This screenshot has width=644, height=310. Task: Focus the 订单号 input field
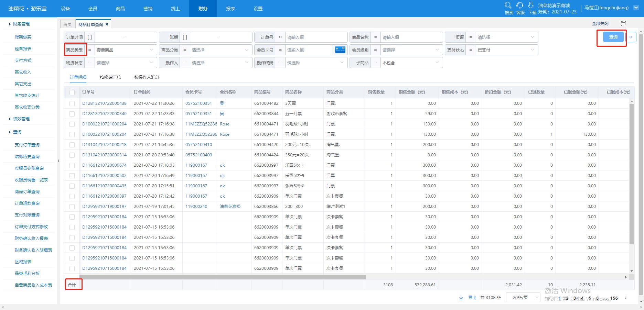pyautogui.click(x=316, y=37)
